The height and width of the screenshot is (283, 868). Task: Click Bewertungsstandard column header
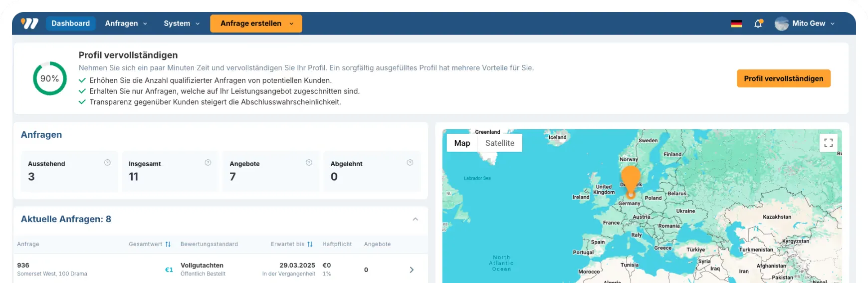click(x=209, y=244)
